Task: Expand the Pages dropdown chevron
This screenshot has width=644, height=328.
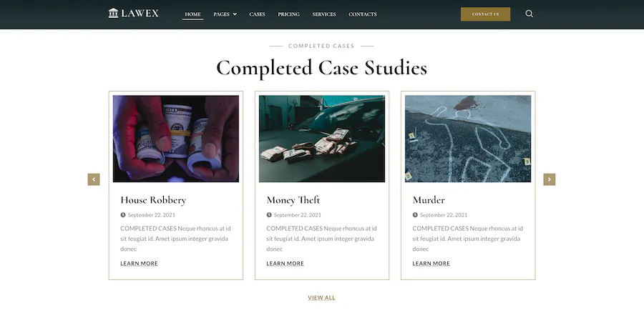Action: (x=235, y=14)
